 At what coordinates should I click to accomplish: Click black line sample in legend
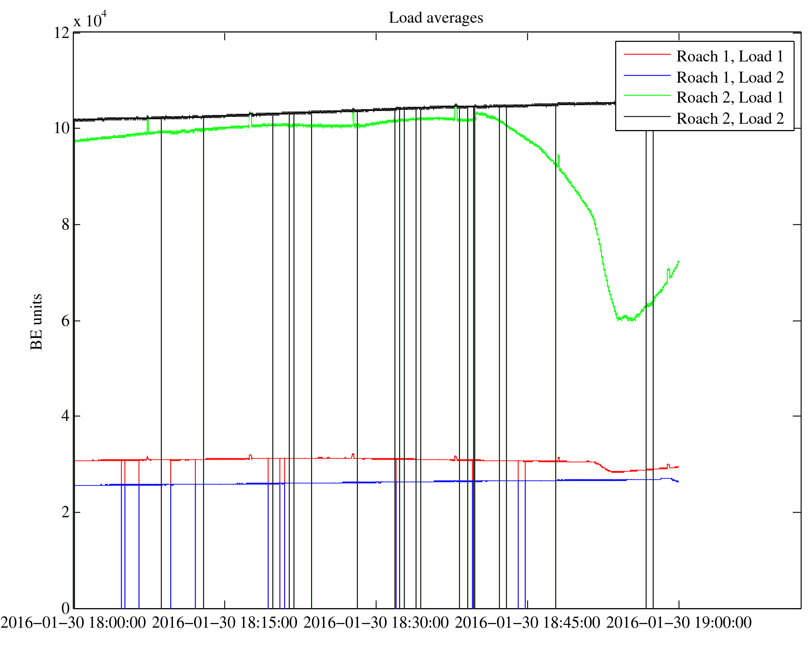(x=646, y=117)
